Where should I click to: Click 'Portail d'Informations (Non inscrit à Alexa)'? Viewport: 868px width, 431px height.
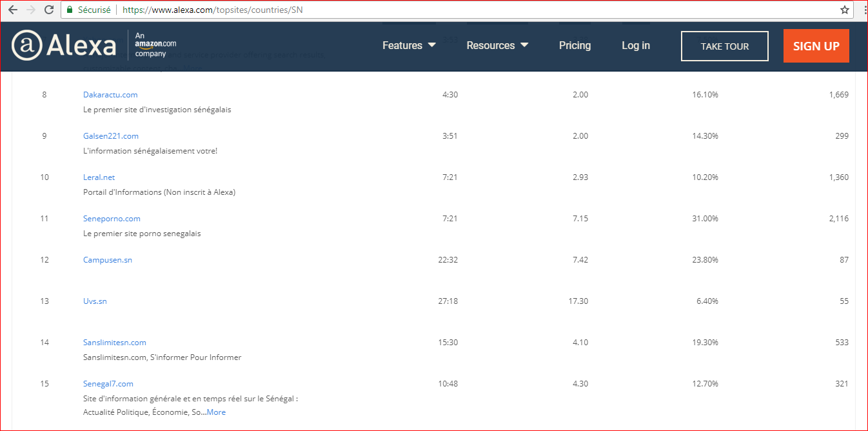click(159, 192)
